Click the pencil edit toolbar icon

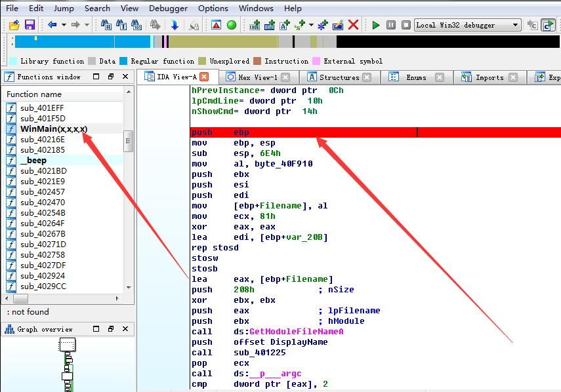click(338, 25)
